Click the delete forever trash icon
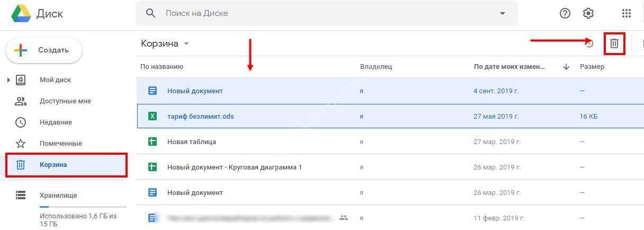The height and width of the screenshot is (230, 644). [x=614, y=43]
